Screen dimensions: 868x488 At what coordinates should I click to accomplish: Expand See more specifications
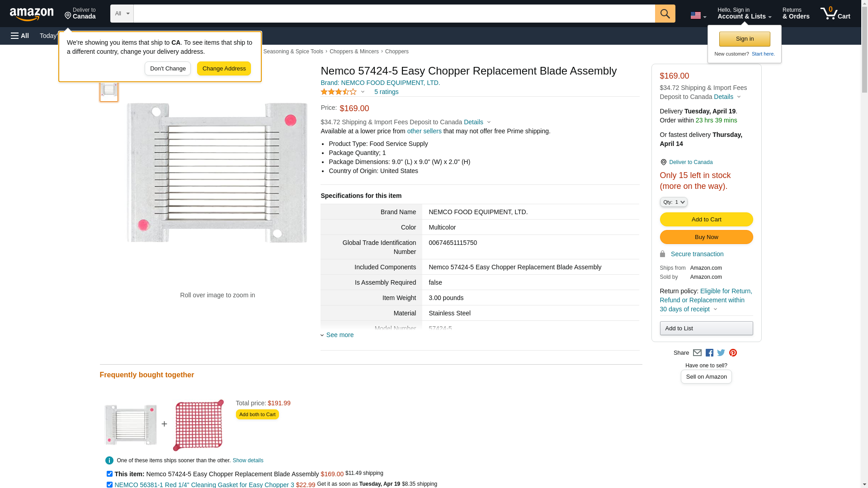pos(340,335)
